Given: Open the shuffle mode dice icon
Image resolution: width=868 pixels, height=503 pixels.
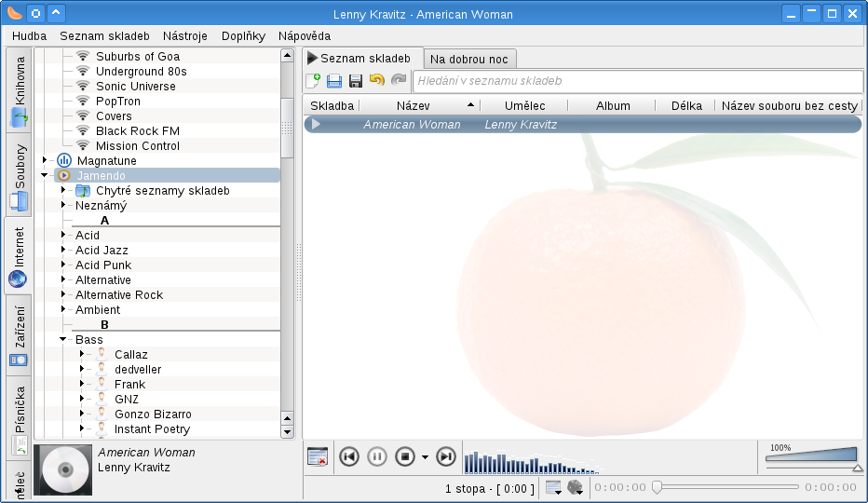Looking at the screenshot, I should click(x=576, y=487).
